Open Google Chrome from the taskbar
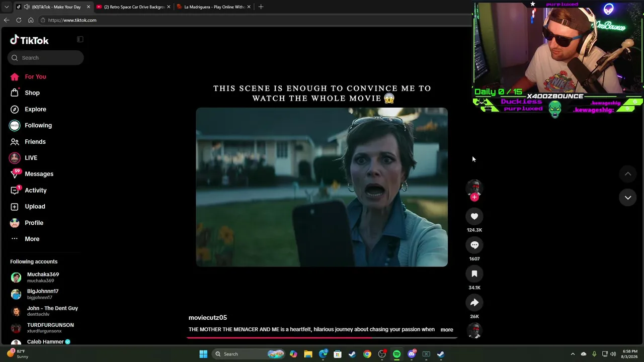The height and width of the screenshot is (362, 644). point(367,354)
